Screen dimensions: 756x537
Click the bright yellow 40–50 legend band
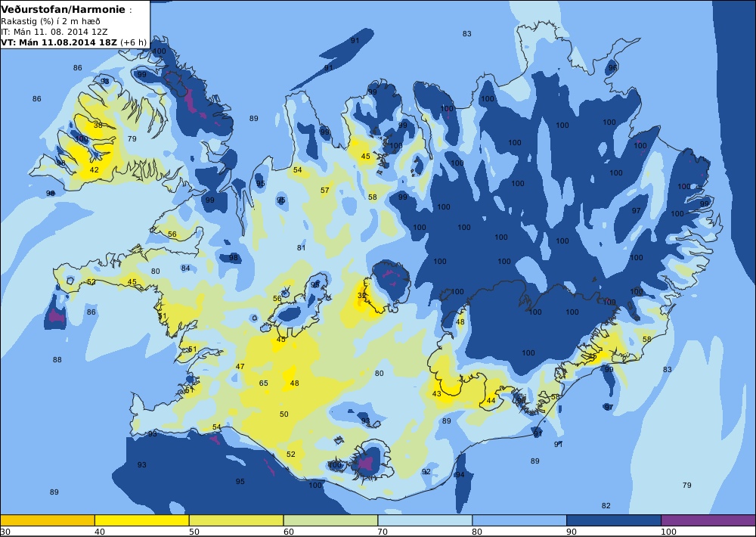point(142,520)
